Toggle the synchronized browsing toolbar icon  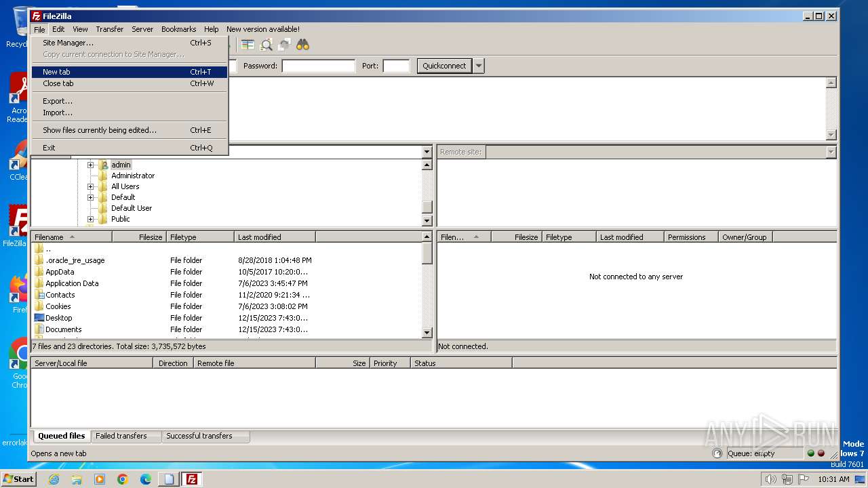[284, 45]
